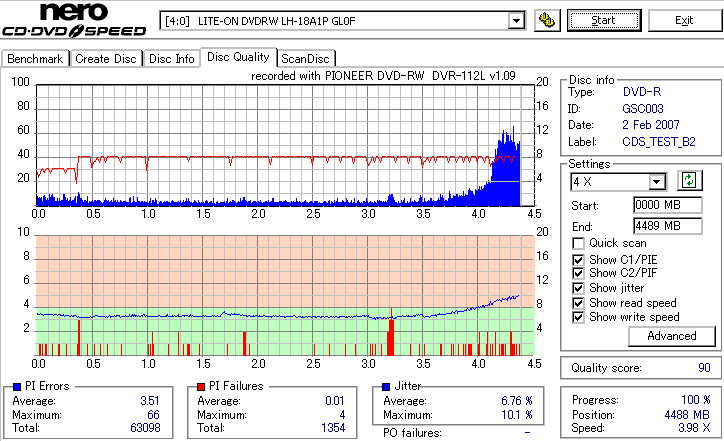Uncheck Show jitter option
The height and width of the screenshot is (441, 724).
(578, 288)
